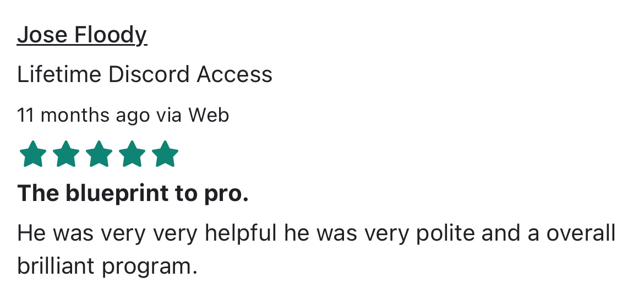Viewport: 644px width, 288px height.
Task: Click the Lifetime Discord Access product name
Action: tap(145, 74)
